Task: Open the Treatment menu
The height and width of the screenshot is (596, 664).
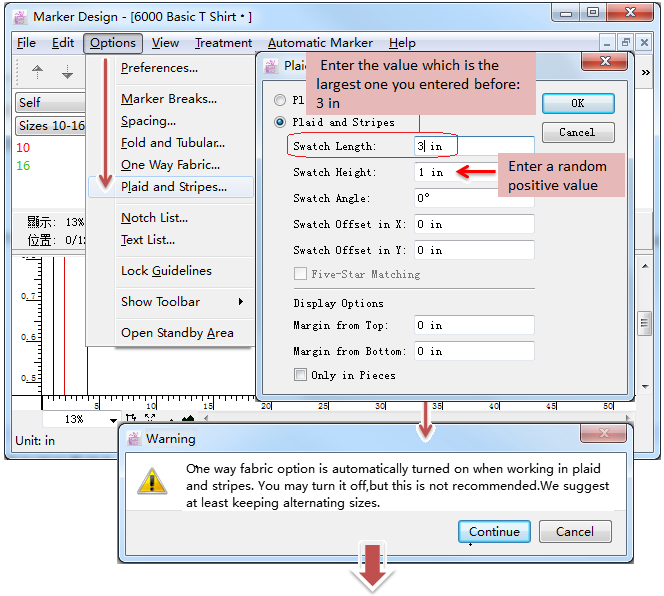Action: click(x=223, y=43)
